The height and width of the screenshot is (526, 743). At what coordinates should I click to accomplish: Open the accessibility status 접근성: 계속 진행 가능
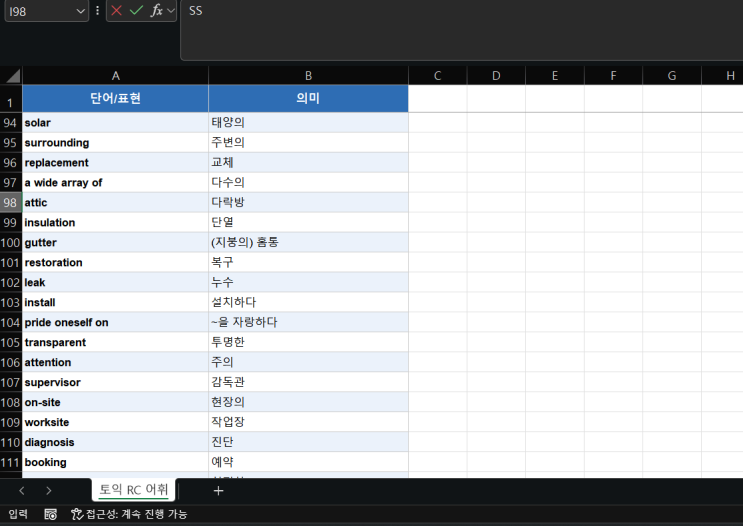(x=129, y=514)
